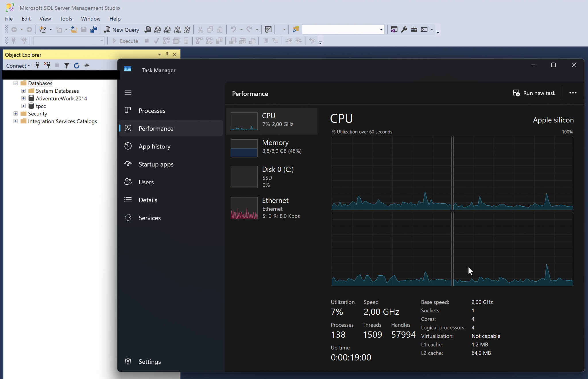This screenshot has width=588, height=379.
Task: Pin the Object Explorer panel
Action: (167, 55)
